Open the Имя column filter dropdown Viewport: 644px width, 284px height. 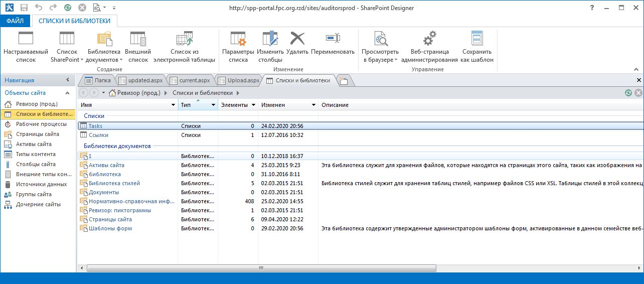[x=173, y=105]
